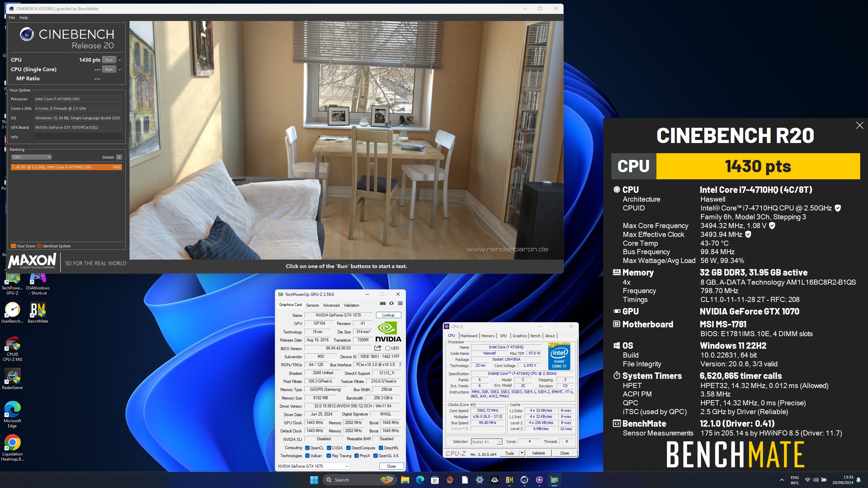Close the BenchMate result overlay with the X
The width and height of the screenshot is (868, 488).
860,126
